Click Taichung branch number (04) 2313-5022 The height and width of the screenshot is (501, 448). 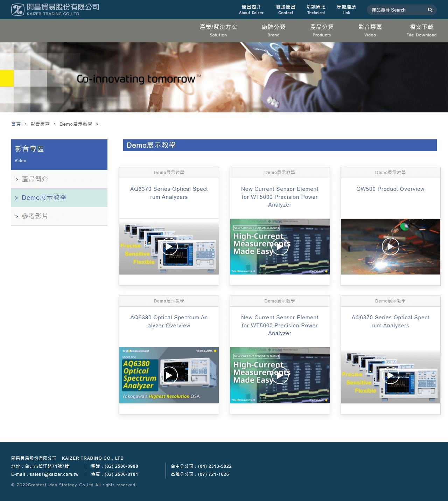tap(215, 466)
